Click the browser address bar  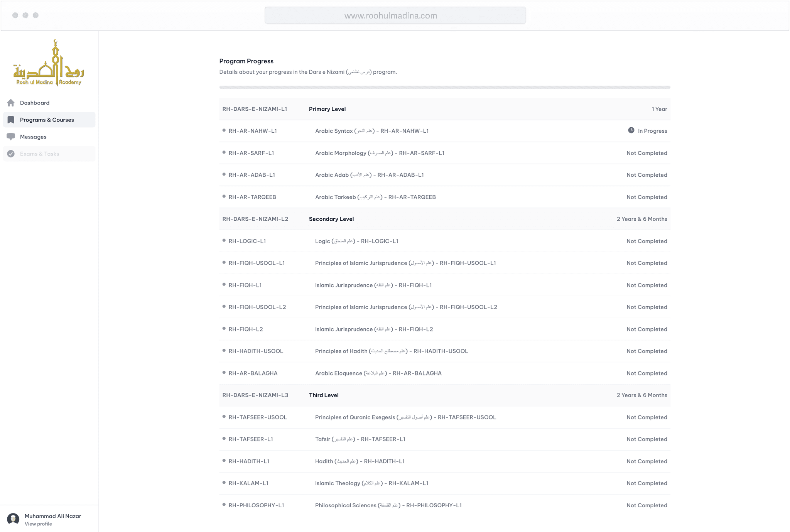[x=395, y=15]
